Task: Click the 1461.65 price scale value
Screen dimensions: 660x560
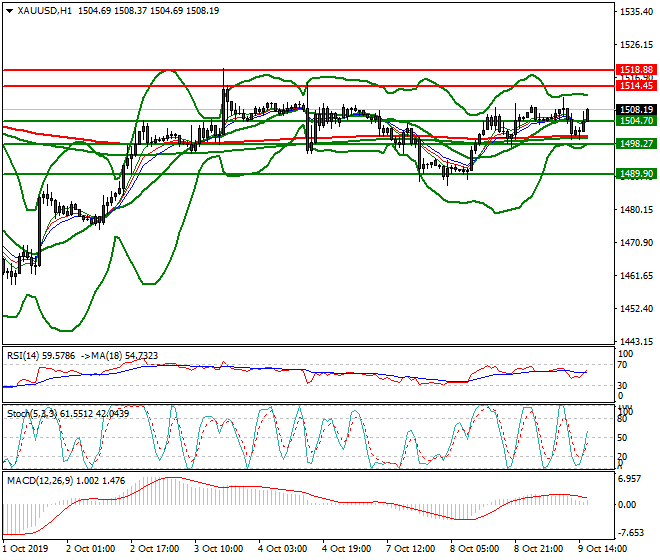Action: coord(636,276)
